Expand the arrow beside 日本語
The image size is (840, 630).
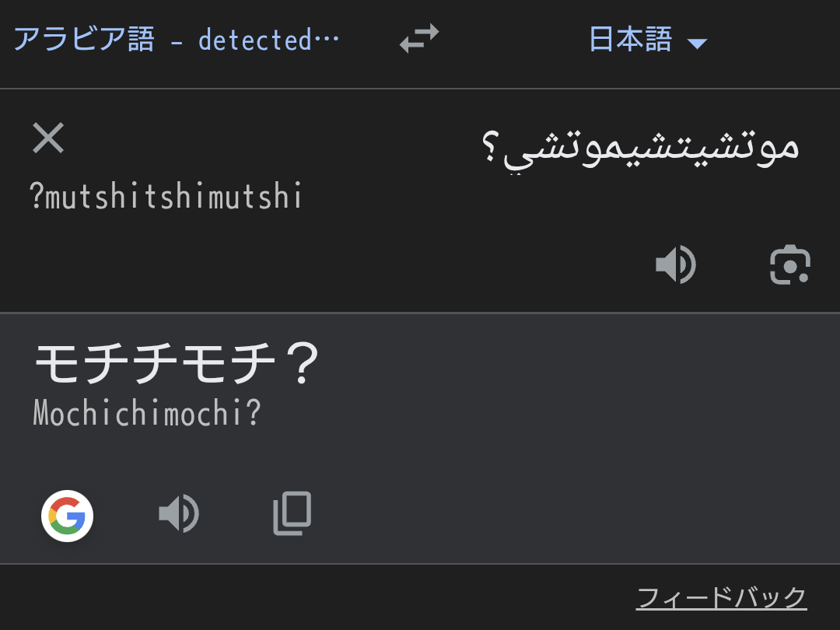(698, 44)
